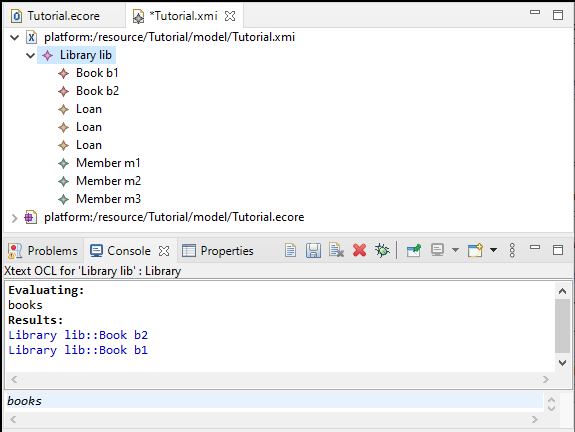This screenshot has width=575, height=432.
Task: Click the Clear Console document icon
Action: click(x=290, y=251)
